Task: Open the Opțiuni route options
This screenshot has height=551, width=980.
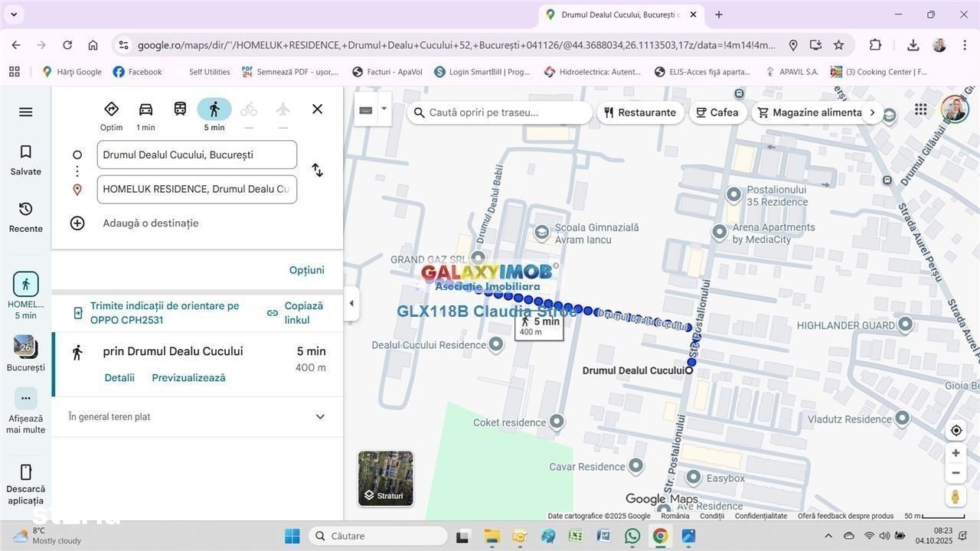Action: 306,270
